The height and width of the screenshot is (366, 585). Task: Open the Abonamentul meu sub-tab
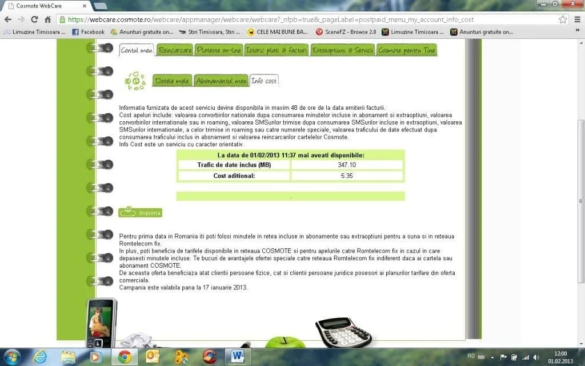click(x=221, y=81)
